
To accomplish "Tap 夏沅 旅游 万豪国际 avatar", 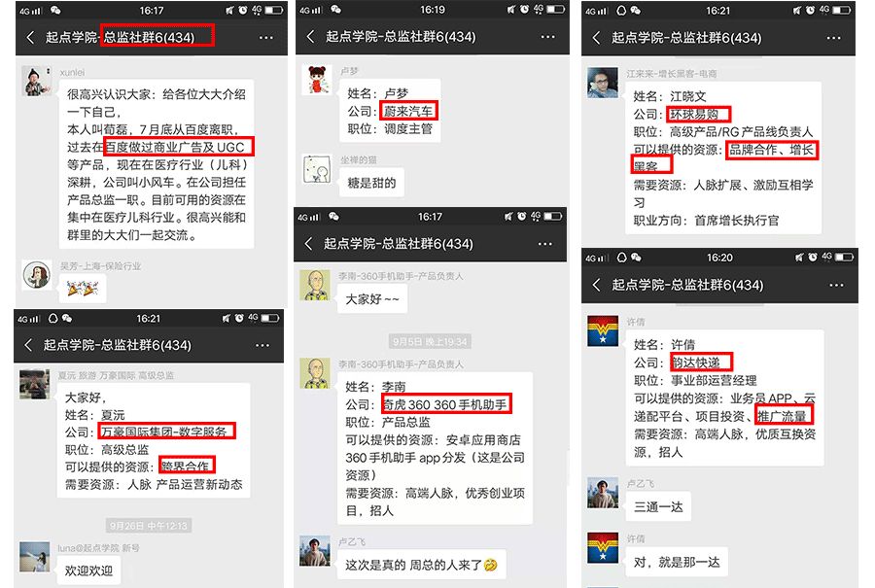I will click(x=35, y=384).
